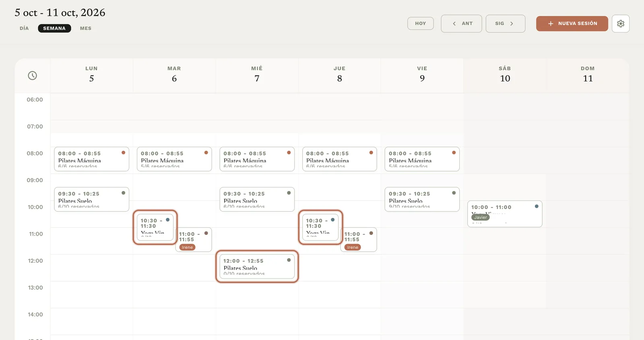Click the clock icon in the calendar header
Screen dimensions: 644x340
(x=33, y=75)
